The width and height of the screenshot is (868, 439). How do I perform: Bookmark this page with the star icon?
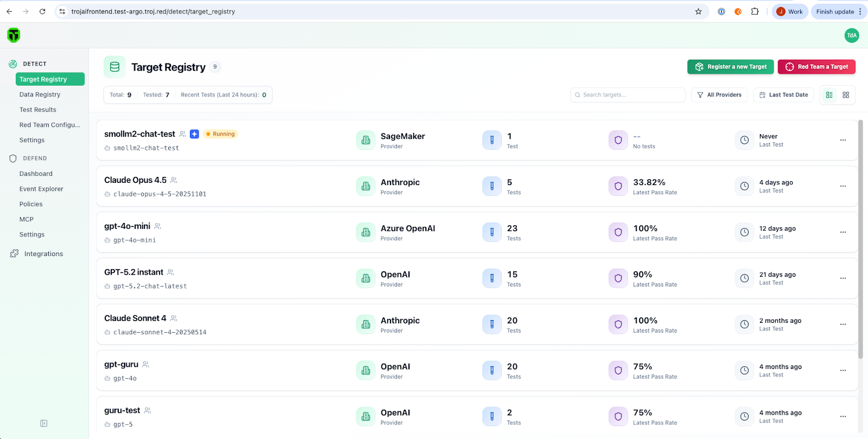698,11
